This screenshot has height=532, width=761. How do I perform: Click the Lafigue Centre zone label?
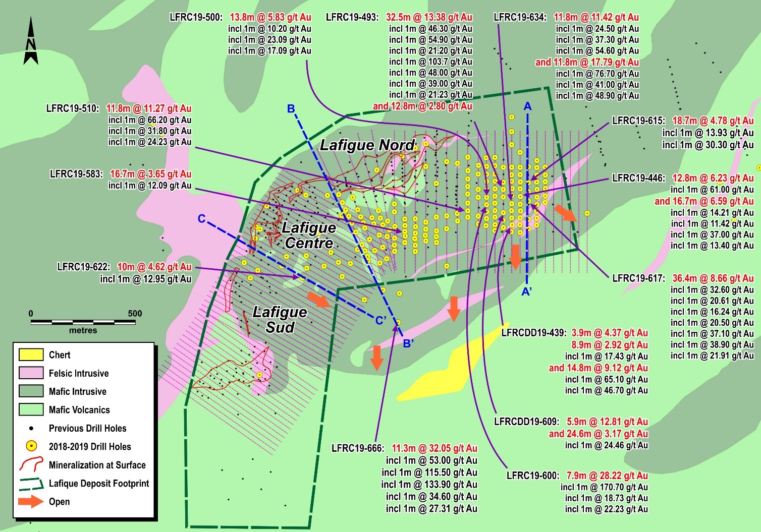[x=308, y=235]
